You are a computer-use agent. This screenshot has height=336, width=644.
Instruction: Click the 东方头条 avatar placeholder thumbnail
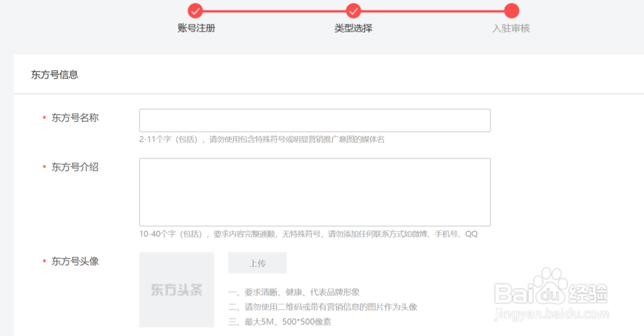coord(176,290)
